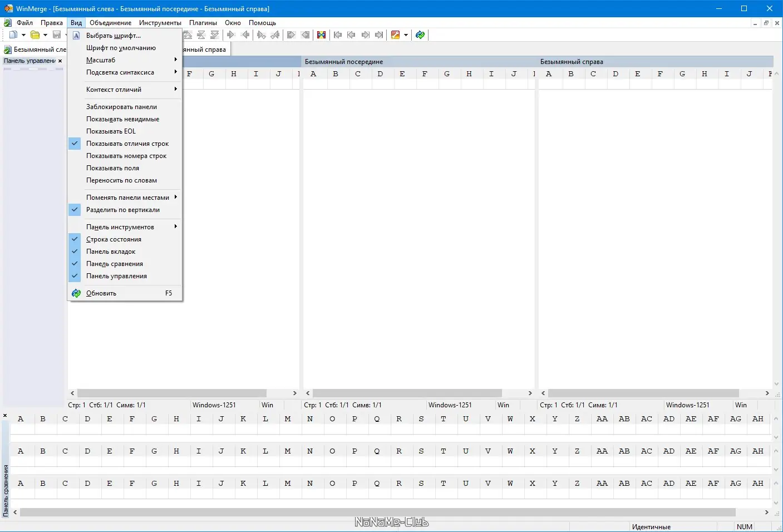The height and width of the screenshot is (532, 783).
Task: Open the "Плагины" menu
Action: tap(203, 23)
